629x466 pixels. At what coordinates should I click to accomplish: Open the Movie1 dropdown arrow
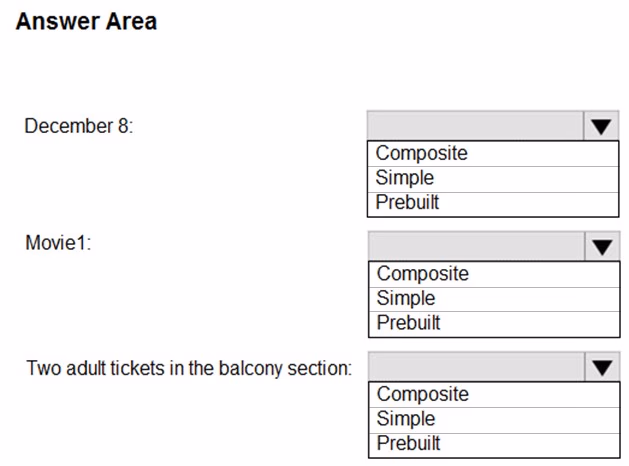coord(602,247)
